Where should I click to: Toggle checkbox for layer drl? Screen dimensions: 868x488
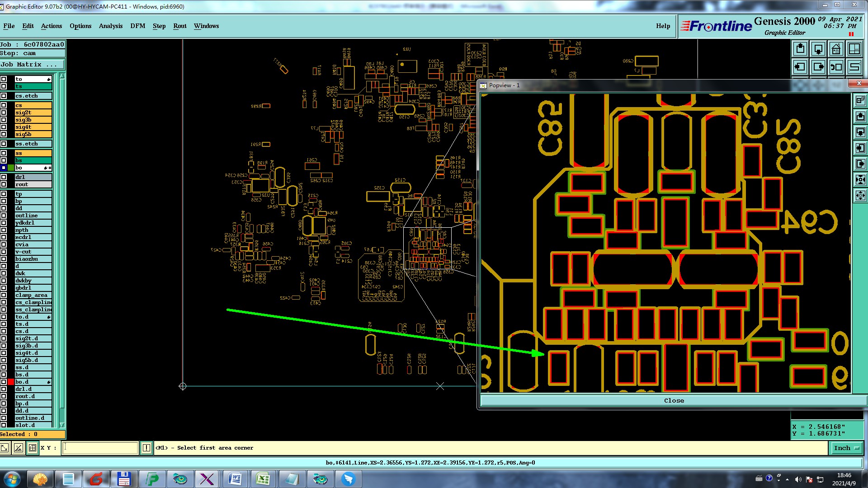point(4,177)
